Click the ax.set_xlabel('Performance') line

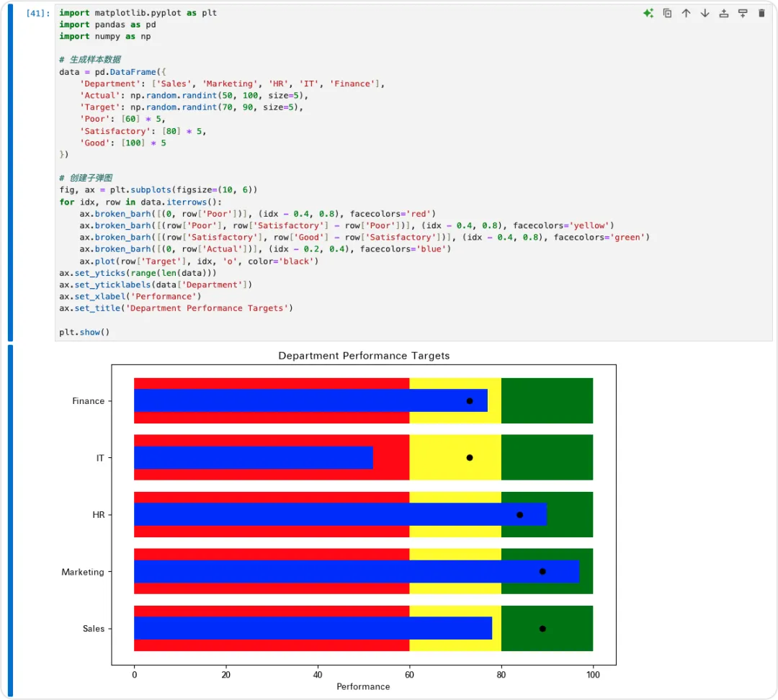(x=130, y=297)
